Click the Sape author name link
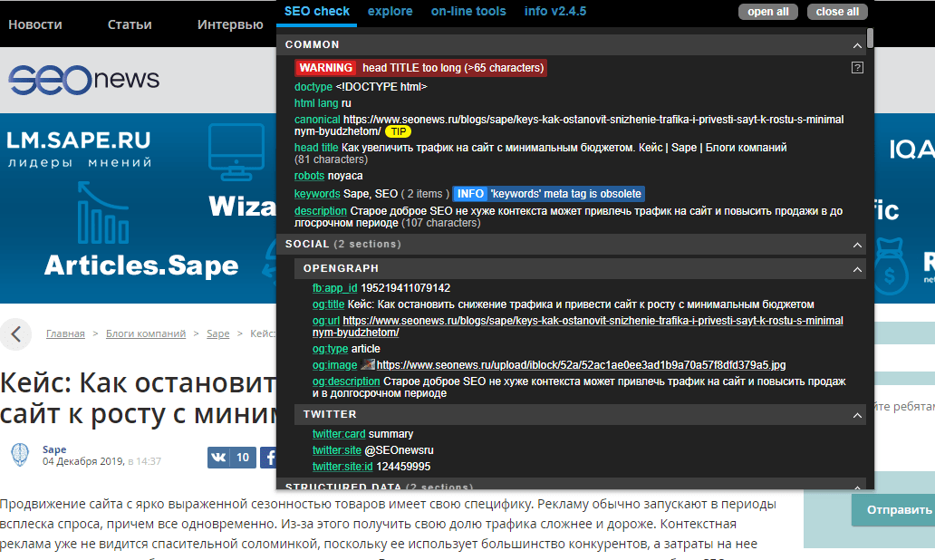Image resolution: width=935 pixels, height=560 pixels. click(x=54, y=449)
